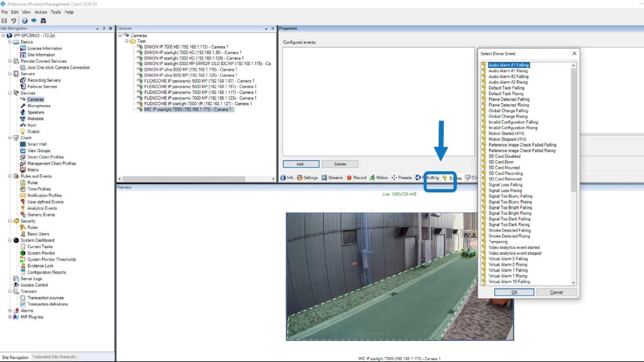Screen dimensions: 644x362
Task: Collapse the Test camera folder
Action: (127, 41)
